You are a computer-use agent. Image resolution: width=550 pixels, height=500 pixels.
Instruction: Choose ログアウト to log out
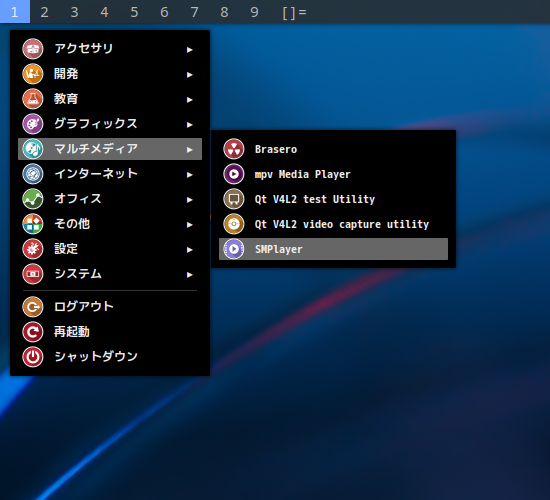[110, 307]
